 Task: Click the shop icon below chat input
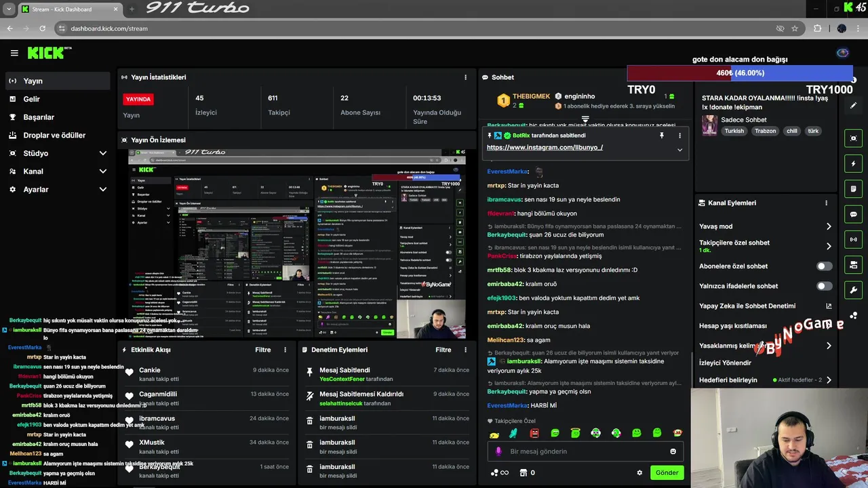[523, 472]
